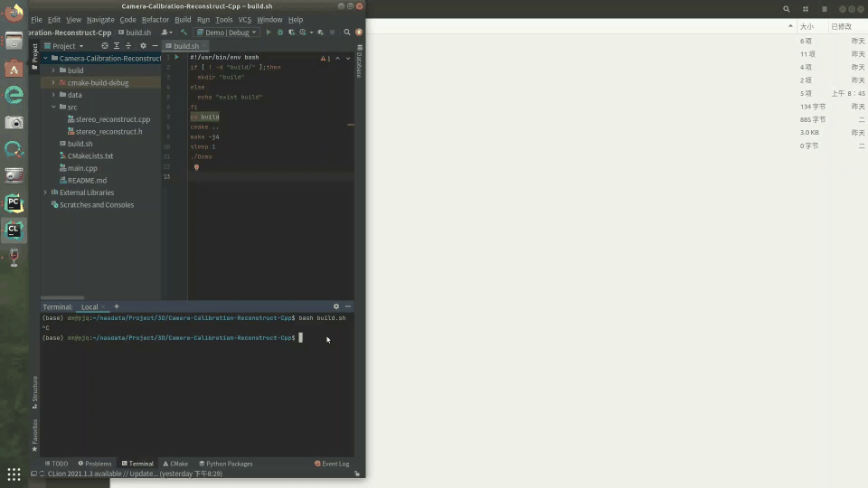Toggle the Project side tab
Image resolution: width=868 pixels, height=488 pixels.
[x=35, y=56]
